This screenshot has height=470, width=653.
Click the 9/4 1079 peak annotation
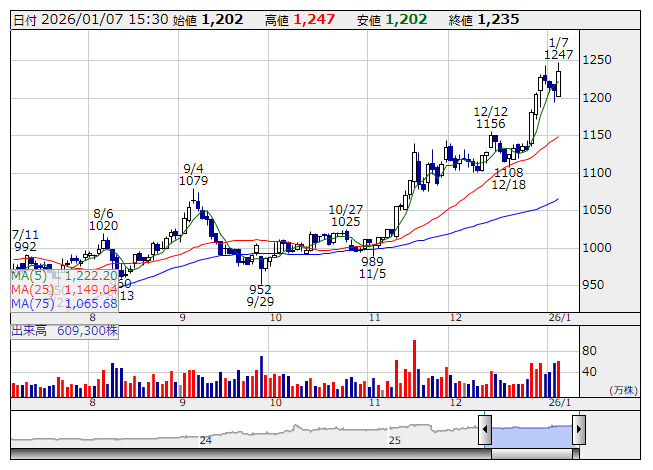tap(193, 175)
